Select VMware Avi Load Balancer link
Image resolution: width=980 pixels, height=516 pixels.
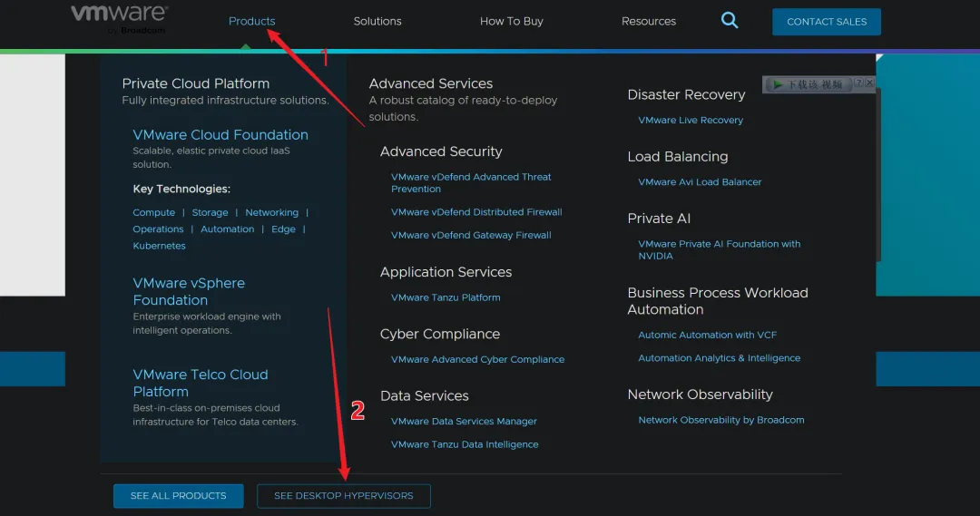[700, 182]
